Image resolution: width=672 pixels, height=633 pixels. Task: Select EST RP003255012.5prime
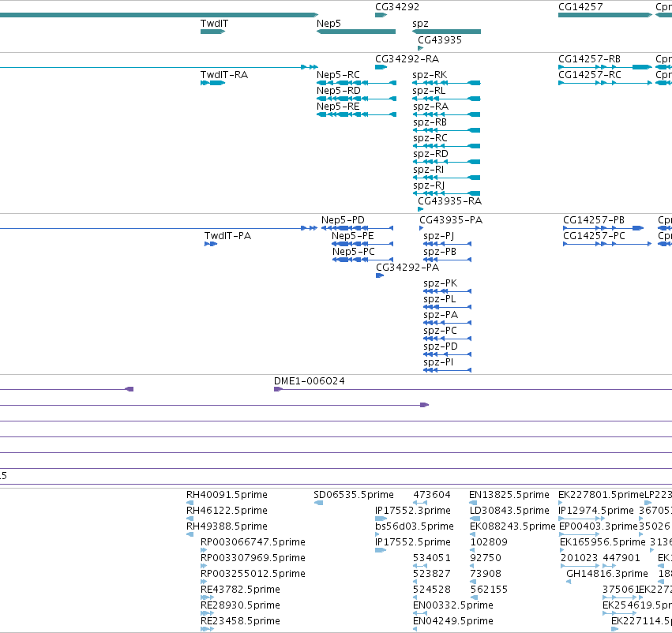tap(253, 574)
